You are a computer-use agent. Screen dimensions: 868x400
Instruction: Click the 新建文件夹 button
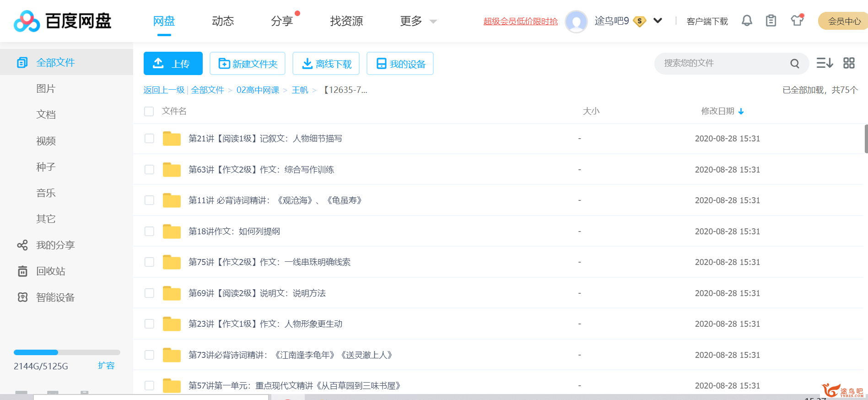click(x=248, y=63)
